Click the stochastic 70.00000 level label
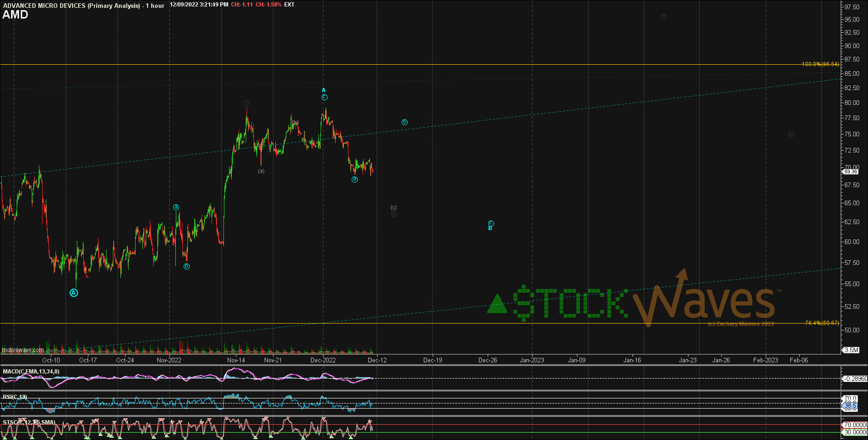Screen dimensions: 868x440 (x=855, y=425)
